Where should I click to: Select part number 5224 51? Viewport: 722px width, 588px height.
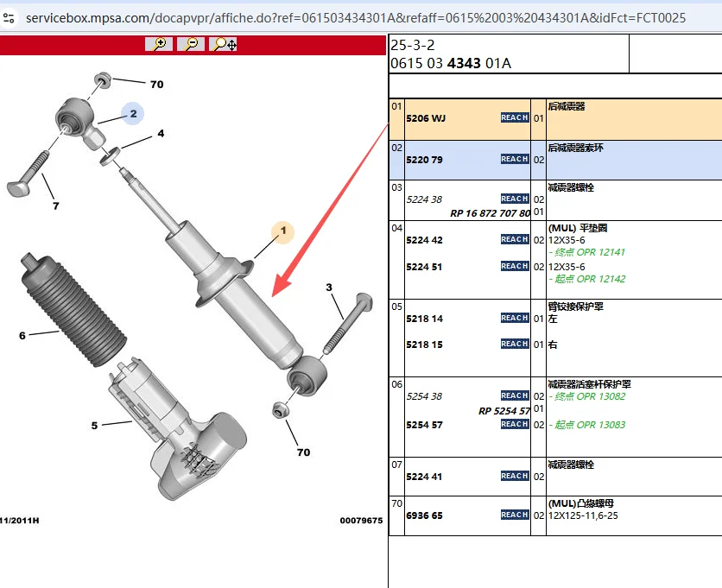(x=424, y=267)
